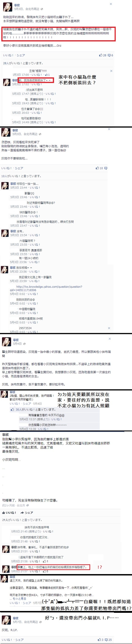Click the thumbs-up icon showing 10 likes
Screen dimensions: 132x644
[x=97, y=168]
